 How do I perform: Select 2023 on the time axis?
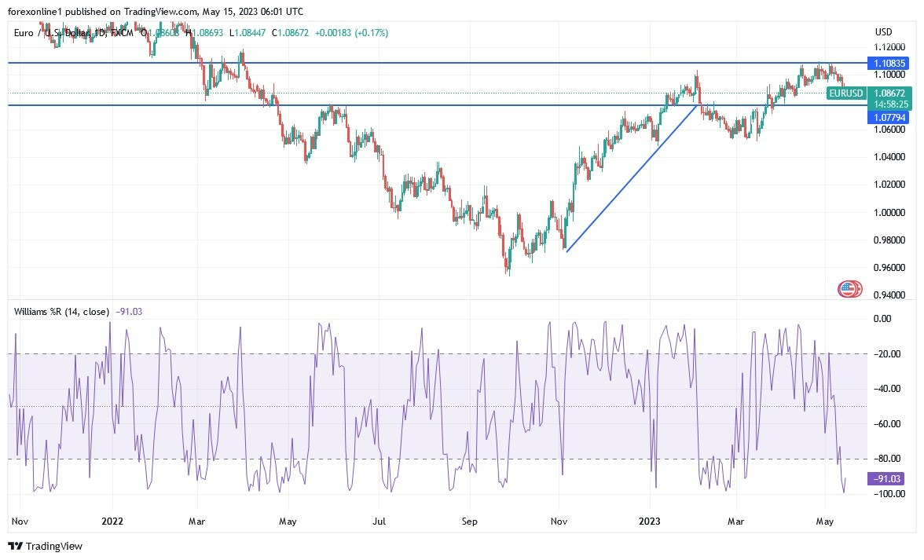[650, 521]
